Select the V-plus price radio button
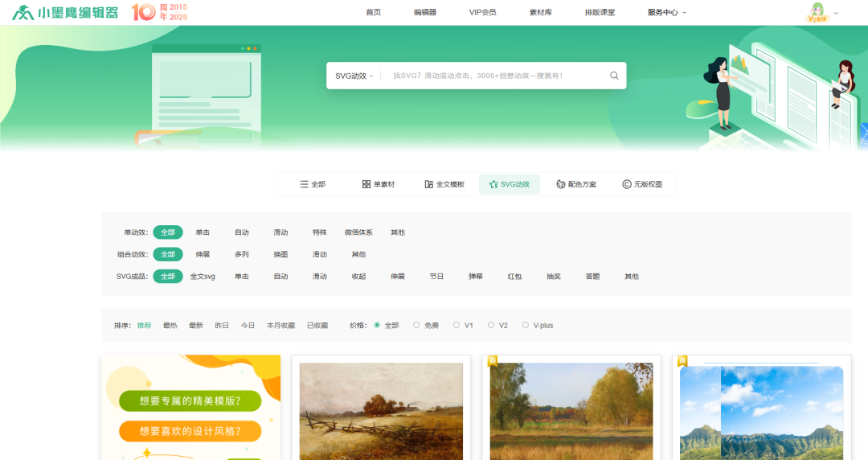 click(526, 325)
